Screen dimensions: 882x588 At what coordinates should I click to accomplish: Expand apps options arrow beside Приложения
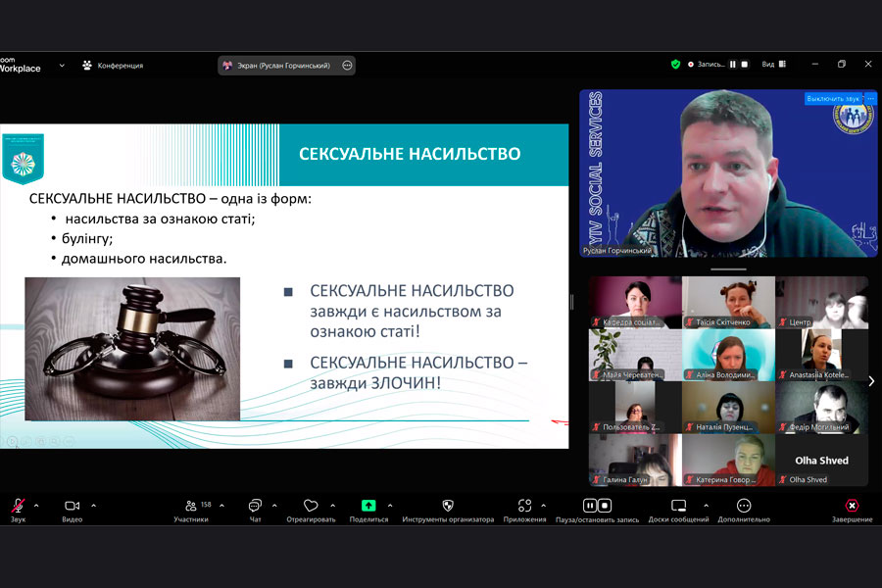point(543,506)
